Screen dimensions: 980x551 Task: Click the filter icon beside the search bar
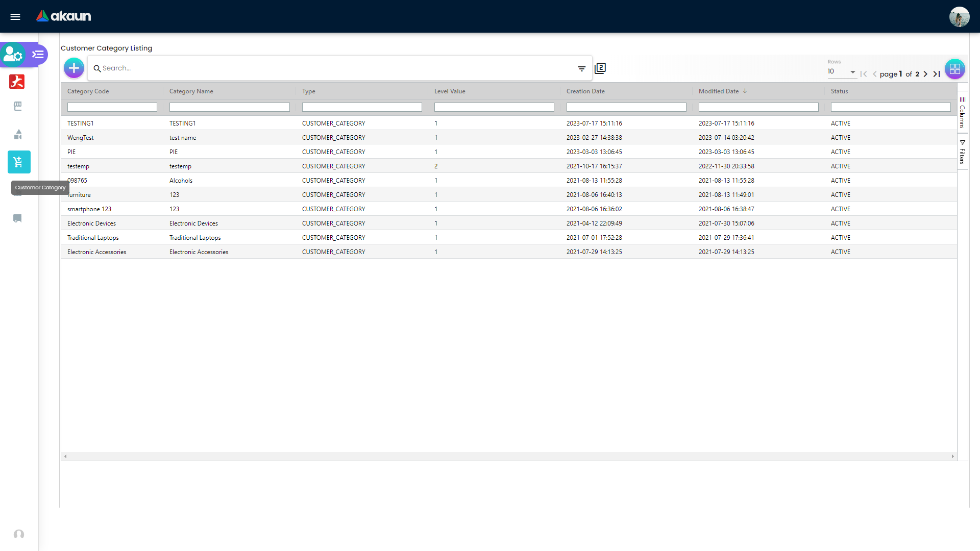582,68
